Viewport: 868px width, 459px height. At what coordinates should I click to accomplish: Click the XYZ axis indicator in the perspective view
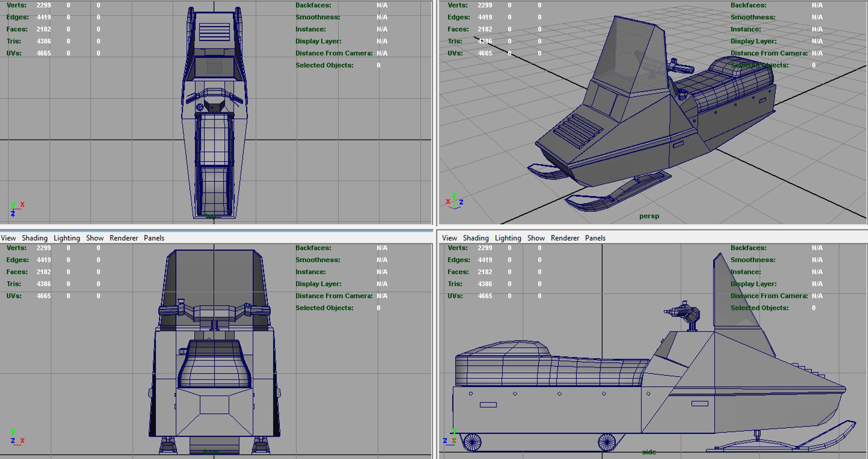[455, 201]
